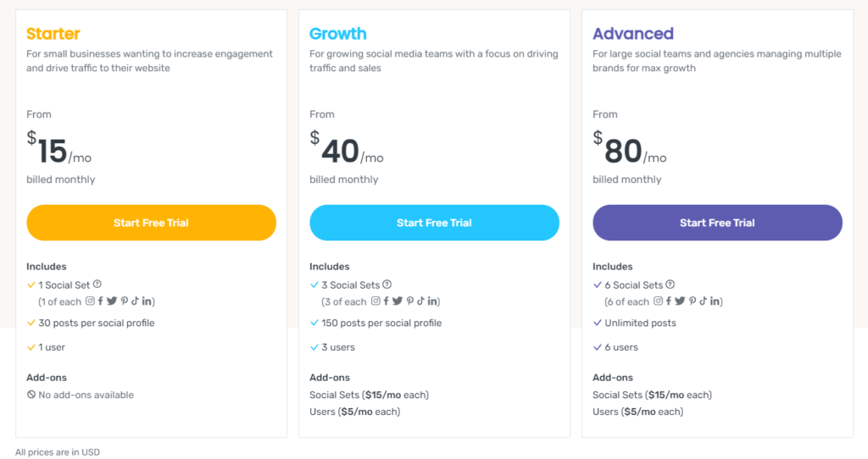868x459 pixels.
Task: Click the Starter plan heading
Action: click(53, 34)
